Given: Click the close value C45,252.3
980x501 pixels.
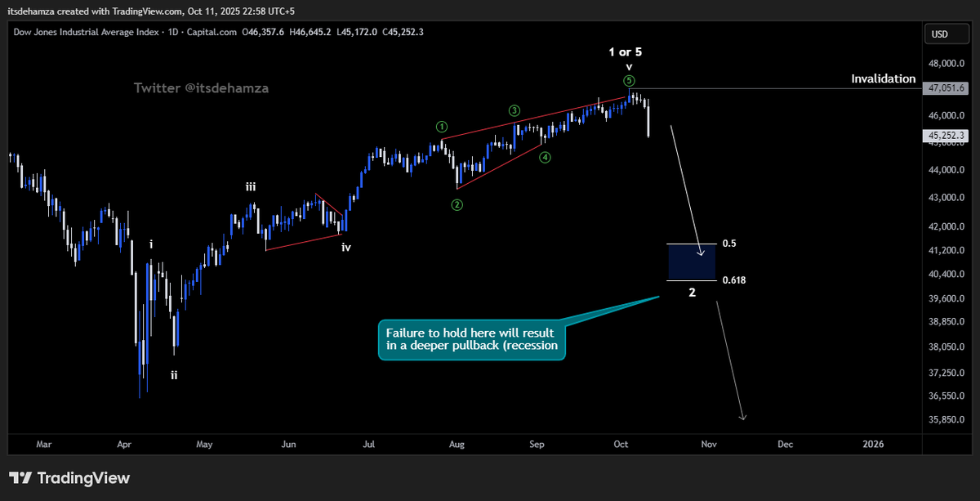Looking at the screenshot, I should [403, 32].
